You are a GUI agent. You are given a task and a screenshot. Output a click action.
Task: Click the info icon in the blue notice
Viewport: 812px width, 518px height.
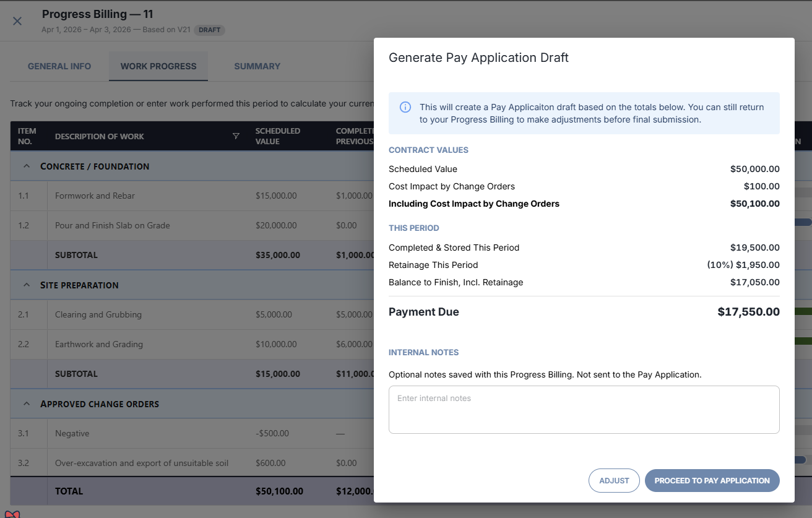point(405,107)
